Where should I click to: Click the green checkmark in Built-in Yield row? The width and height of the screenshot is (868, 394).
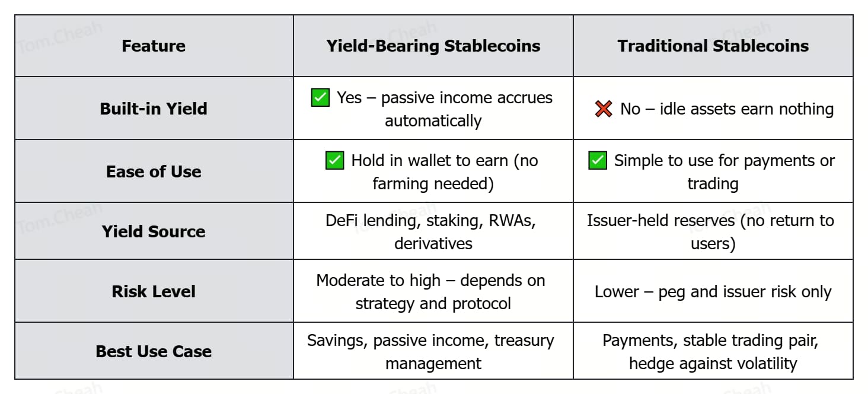[x=320, y=98]
